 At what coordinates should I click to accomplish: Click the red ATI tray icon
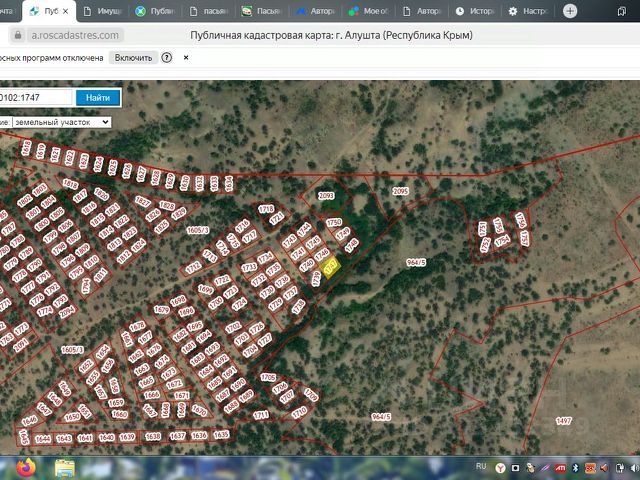click(x=560, y=468)
